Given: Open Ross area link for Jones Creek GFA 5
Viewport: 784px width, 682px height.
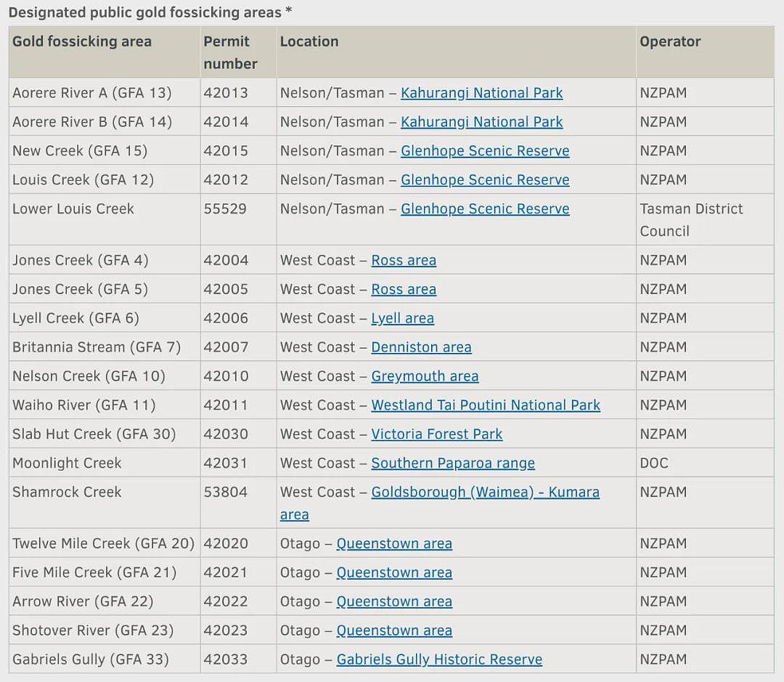Looking at the screenshot, I should click(404, 290).
